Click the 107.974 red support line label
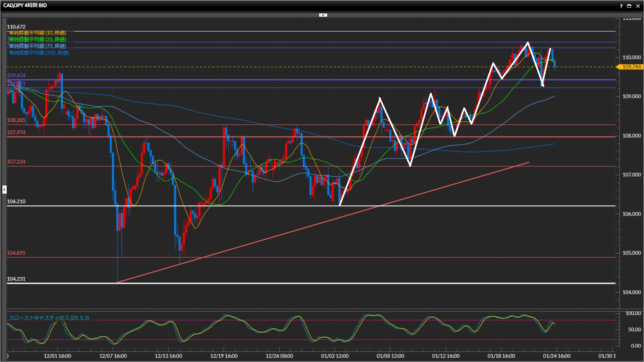Image resolution: width=644 pixels, height=362 pixels. coord(16,132)
